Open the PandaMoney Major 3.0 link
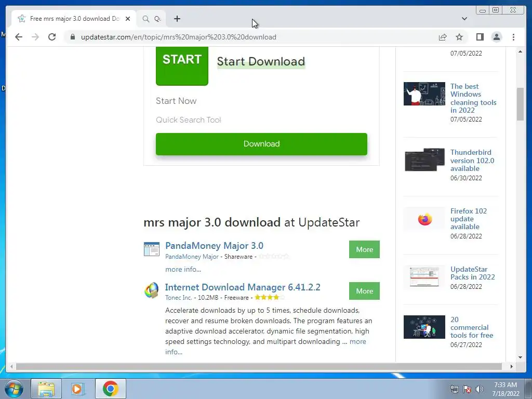This screenshot has height=399, width=532. pyautogui.click(x=214, y=246)
